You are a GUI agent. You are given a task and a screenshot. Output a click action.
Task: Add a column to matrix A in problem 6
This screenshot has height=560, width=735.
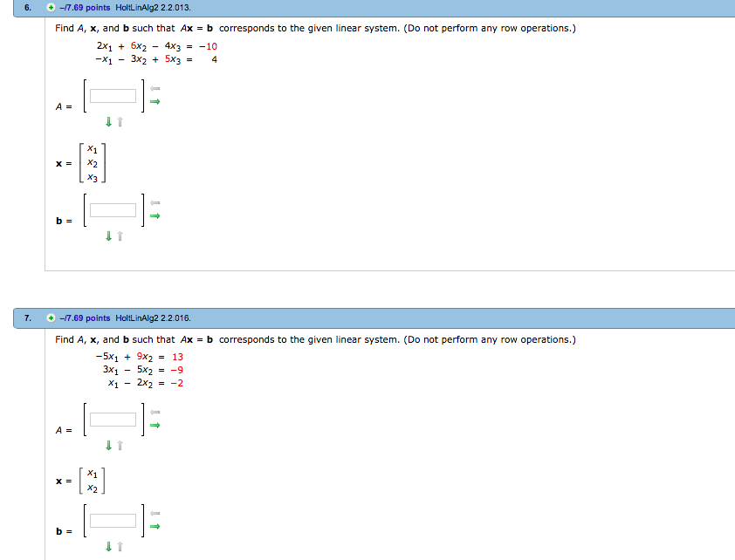tap(153, 102)
